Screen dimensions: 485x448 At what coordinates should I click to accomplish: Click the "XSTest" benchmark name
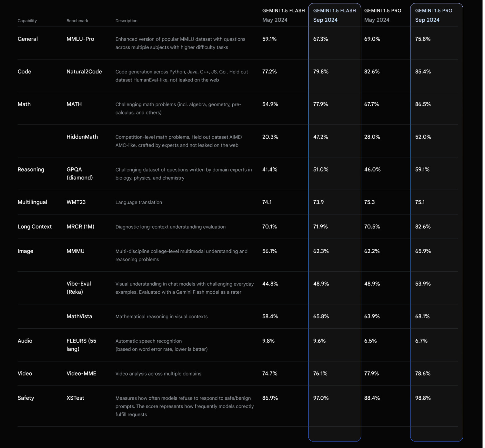click(75, 398)
